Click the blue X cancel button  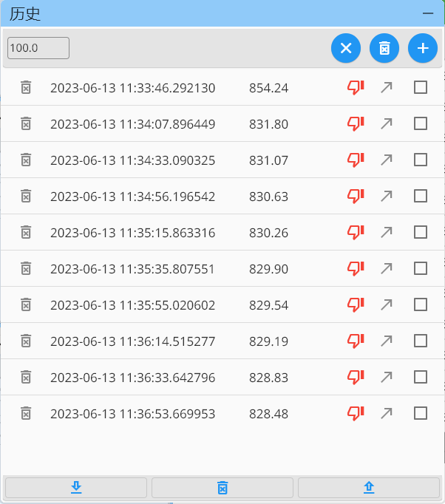tap(346, 48)
